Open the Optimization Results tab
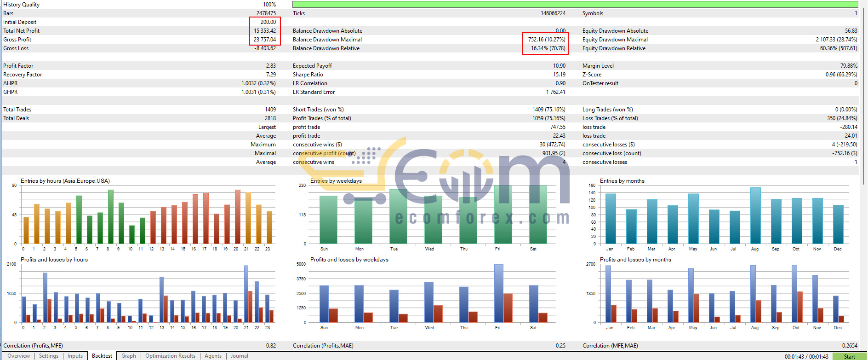This screenshot has height=360, width=868. tap(170, 356)
